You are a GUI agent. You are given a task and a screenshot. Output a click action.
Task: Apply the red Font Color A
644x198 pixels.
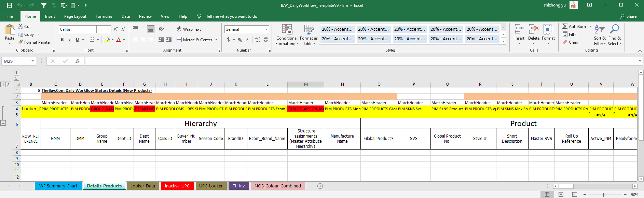(x=119, y=40)
